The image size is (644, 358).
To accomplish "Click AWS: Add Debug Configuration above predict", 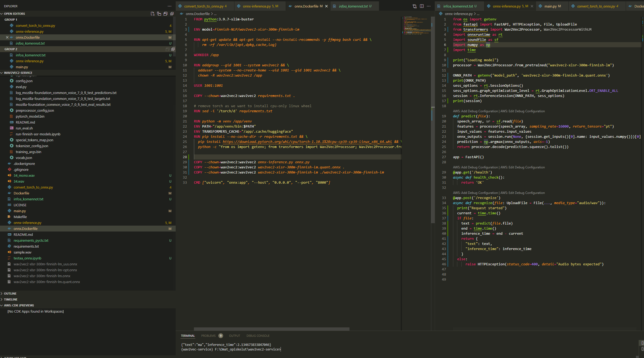I will pos(475,111).
